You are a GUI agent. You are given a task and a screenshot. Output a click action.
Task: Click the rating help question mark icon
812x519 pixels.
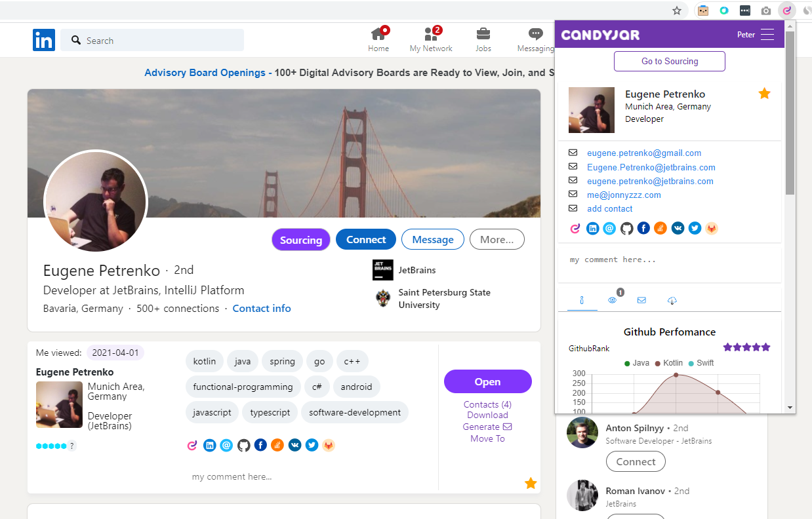coord(72,446)
